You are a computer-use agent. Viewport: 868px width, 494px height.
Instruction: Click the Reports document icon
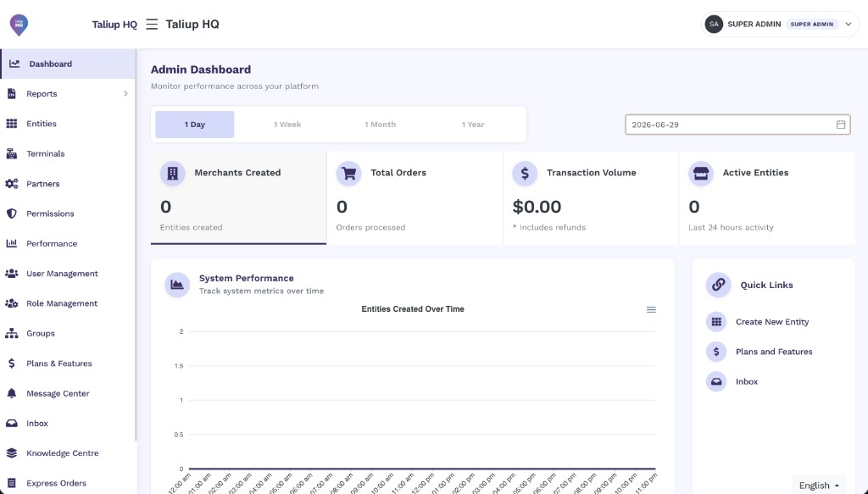point(12,93)
